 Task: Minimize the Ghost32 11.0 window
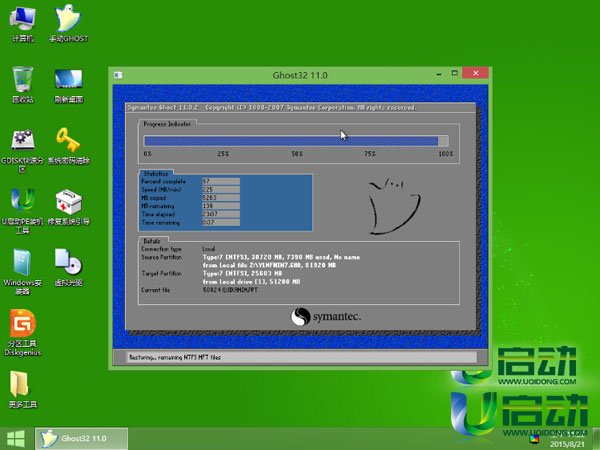[x=439, y=74]
